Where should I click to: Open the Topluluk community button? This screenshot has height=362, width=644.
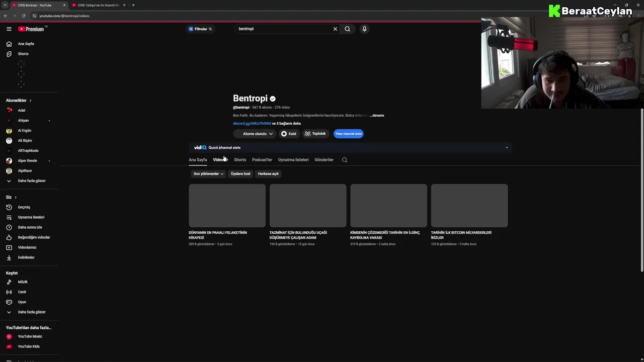click(x=315, y=134)
